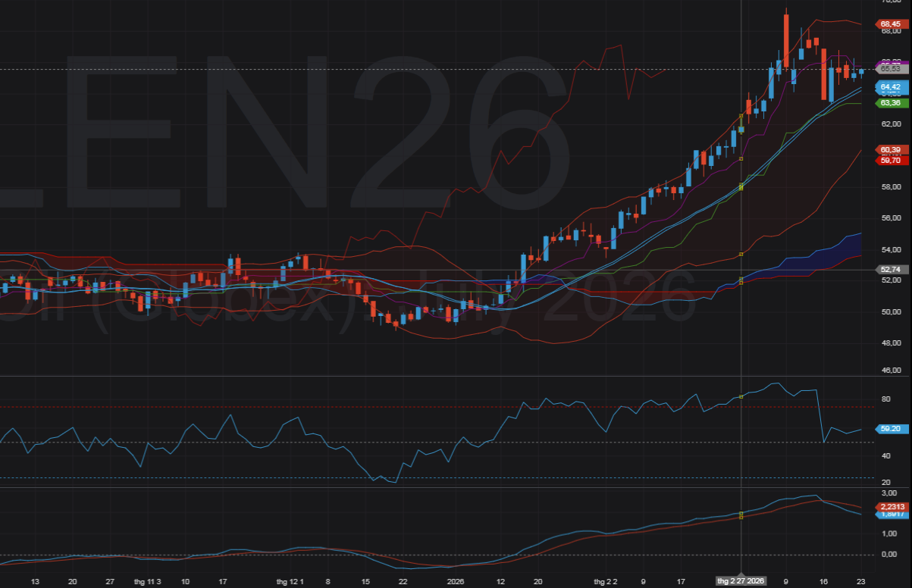Click date 23 at the time axis end
Image resolution: width=912 pixels, height=588 pixels.
pyautogui.click(x=861, y=582)
